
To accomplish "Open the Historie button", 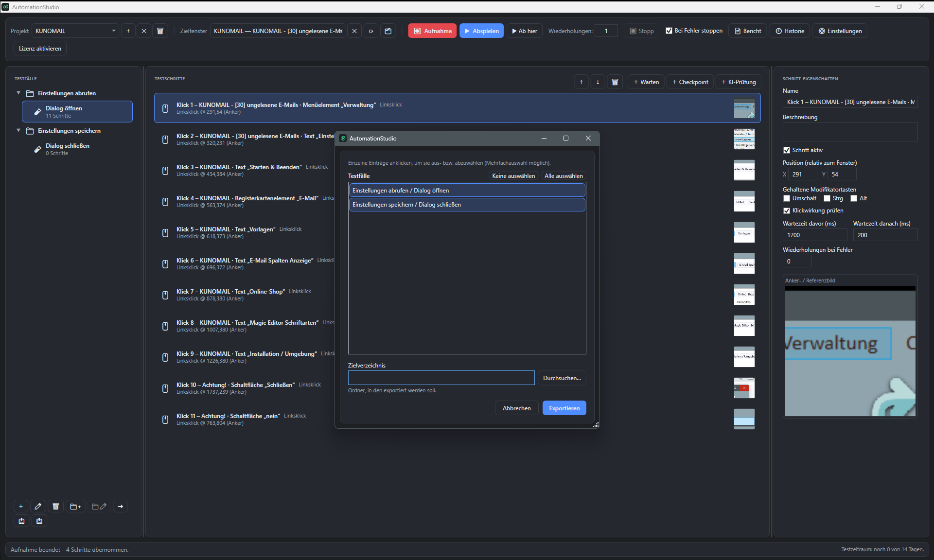I will pos(790,31).
